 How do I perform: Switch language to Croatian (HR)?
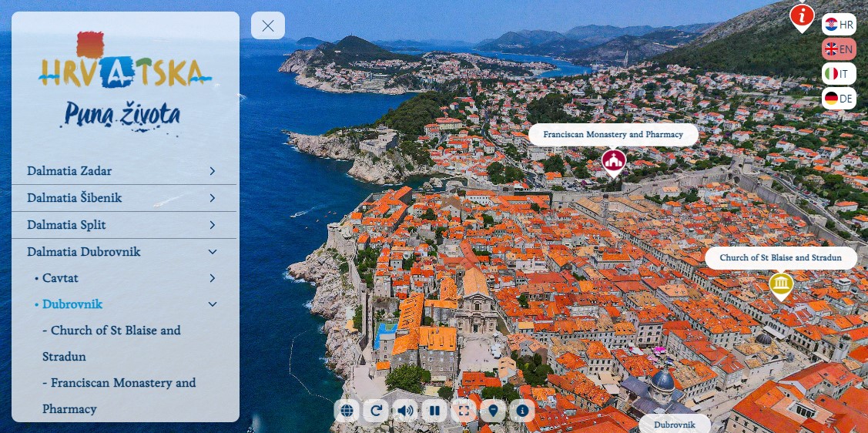[x=839, y=25]
